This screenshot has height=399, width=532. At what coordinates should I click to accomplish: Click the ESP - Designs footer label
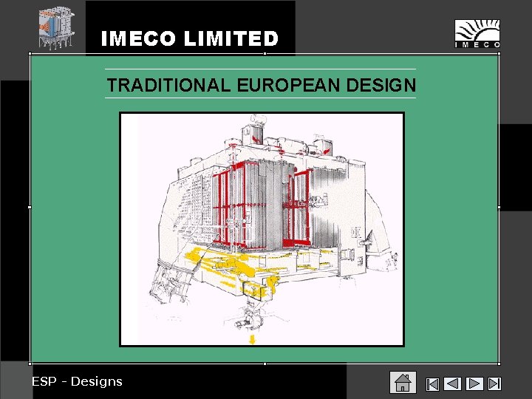77,381
